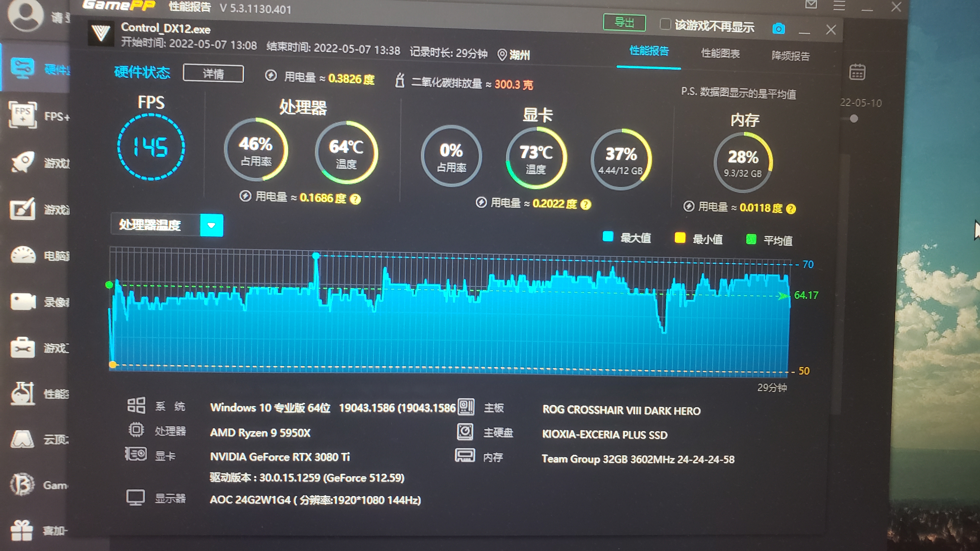Screen dimensions: 980x551
Task: Click the Control game logo icon
Action: pyautogui.click(x=101, y=33)
